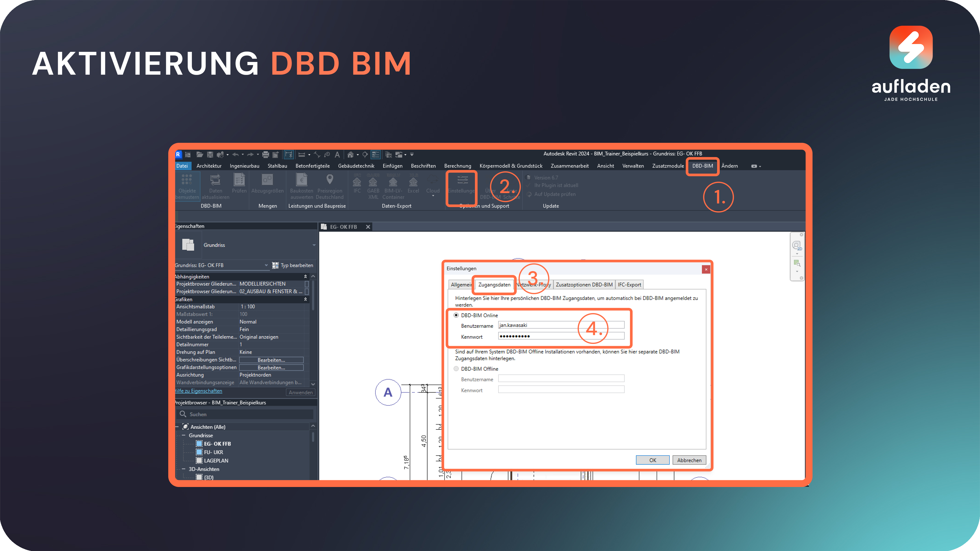This screenshot has width=980, height=551.
Task: Open default 3D view house icon
Action: tap(350, 154)
